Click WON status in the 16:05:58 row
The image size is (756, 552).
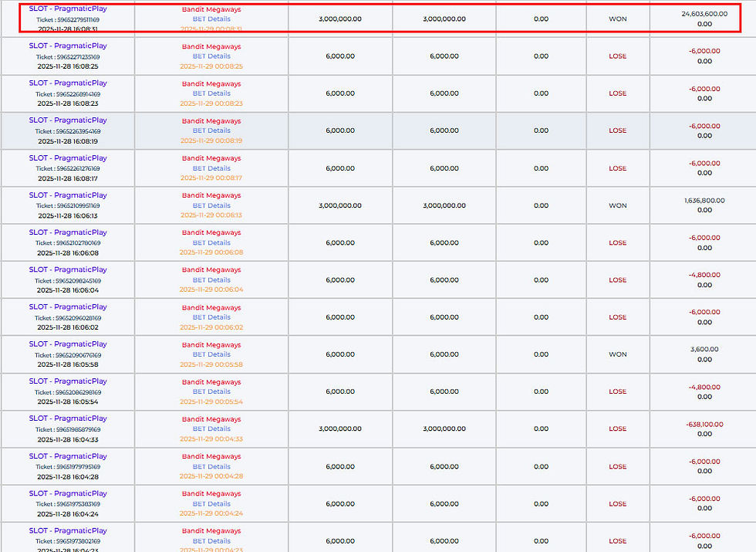618,354
